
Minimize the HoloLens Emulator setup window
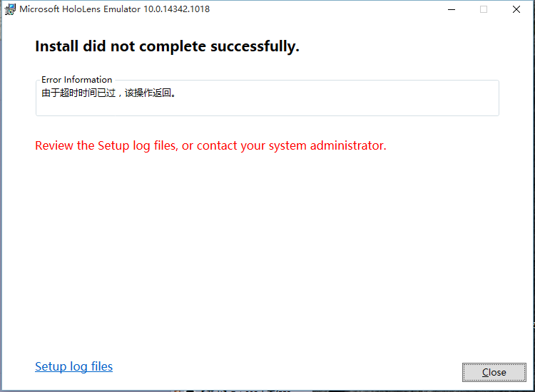click(452, 9)
